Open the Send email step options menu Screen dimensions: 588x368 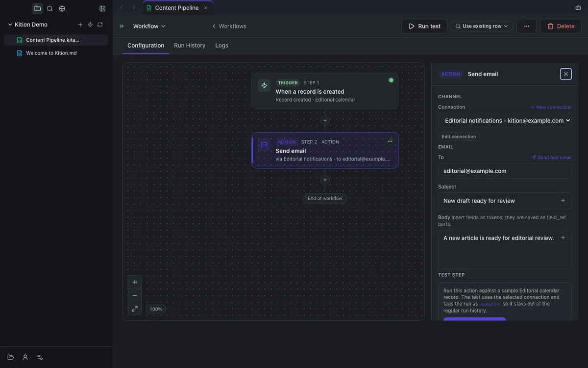coord(390,141)
